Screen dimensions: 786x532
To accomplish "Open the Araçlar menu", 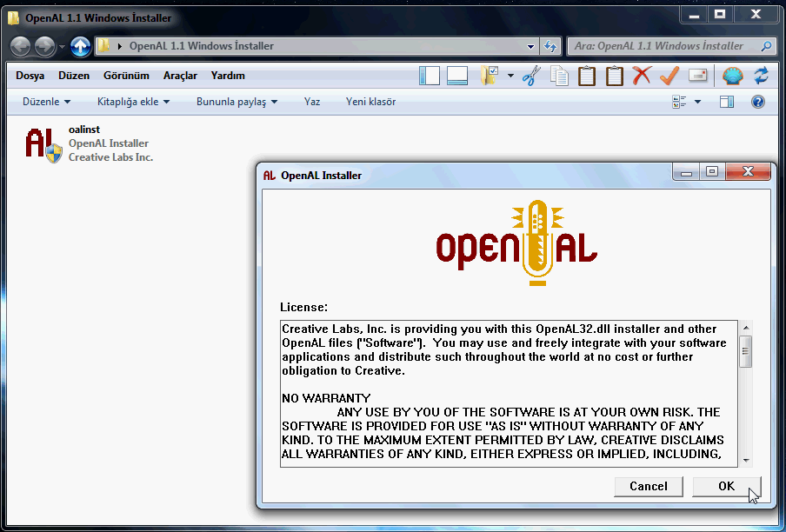I will (180, 76).
